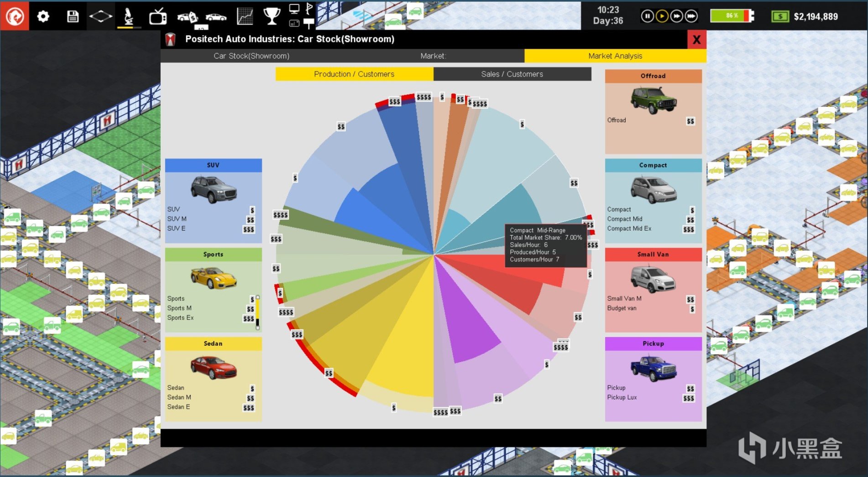Click the Compact panel's teal header
The image size is (868, 477).
pos(654,165)
